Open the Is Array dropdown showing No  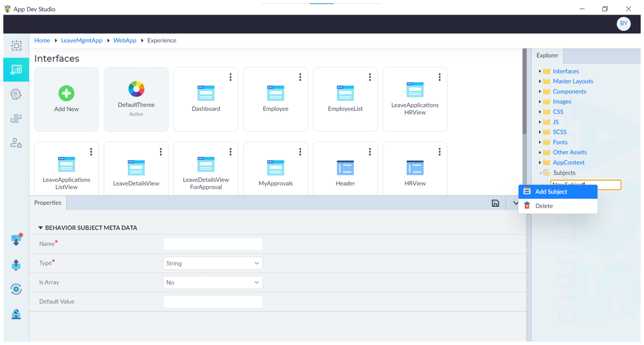(213, 282)
